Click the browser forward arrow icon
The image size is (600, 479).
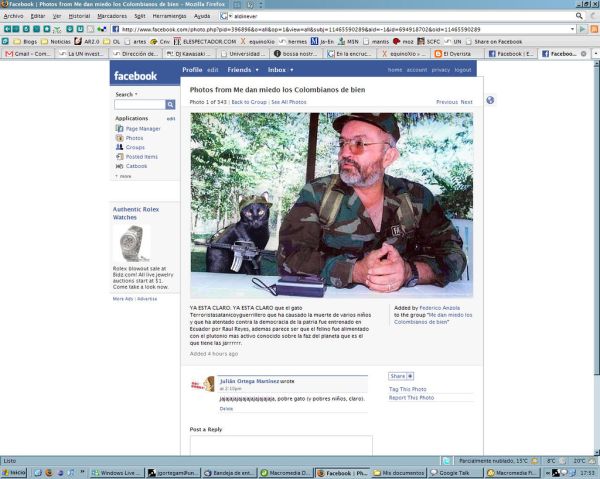click(x=16, y=29)
